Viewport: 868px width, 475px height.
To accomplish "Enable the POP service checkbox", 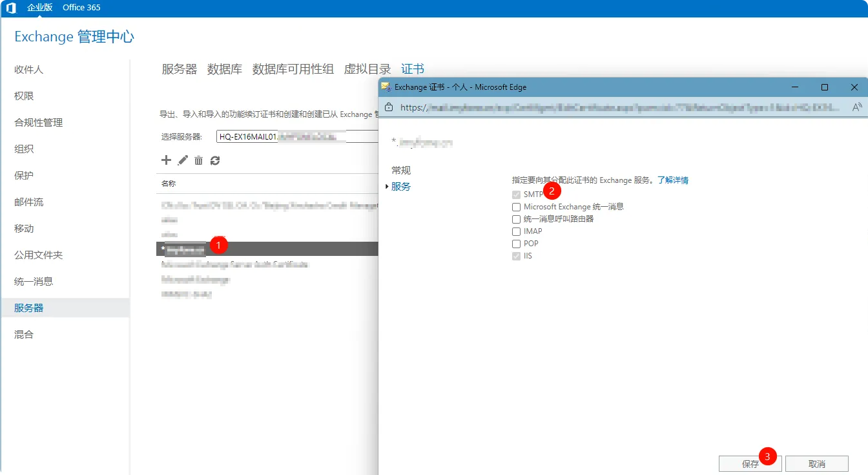I will point(516,244).
